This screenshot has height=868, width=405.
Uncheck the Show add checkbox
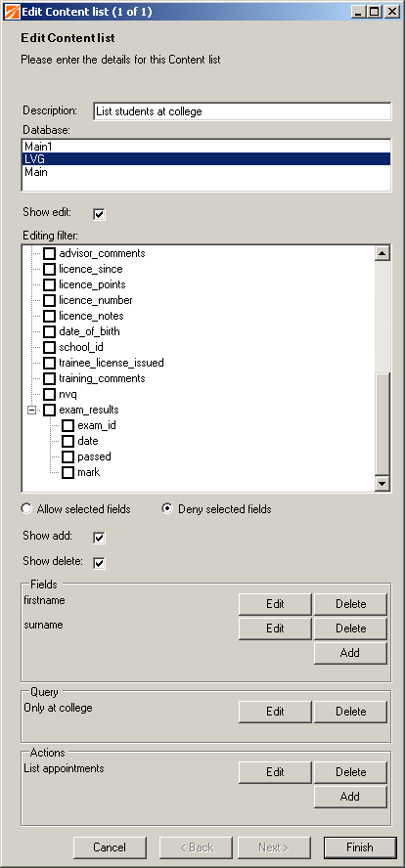coord(99,538)
